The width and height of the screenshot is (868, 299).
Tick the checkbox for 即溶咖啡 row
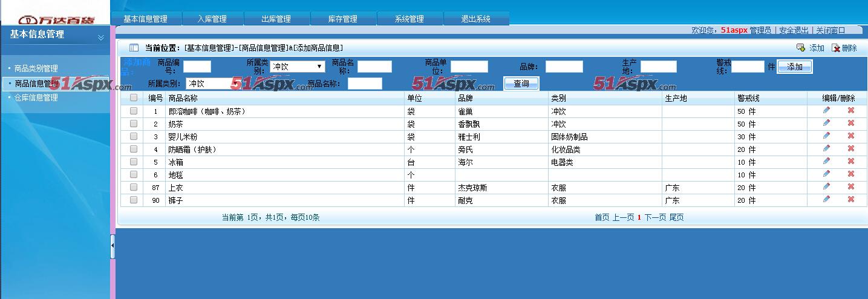point(134,111)
